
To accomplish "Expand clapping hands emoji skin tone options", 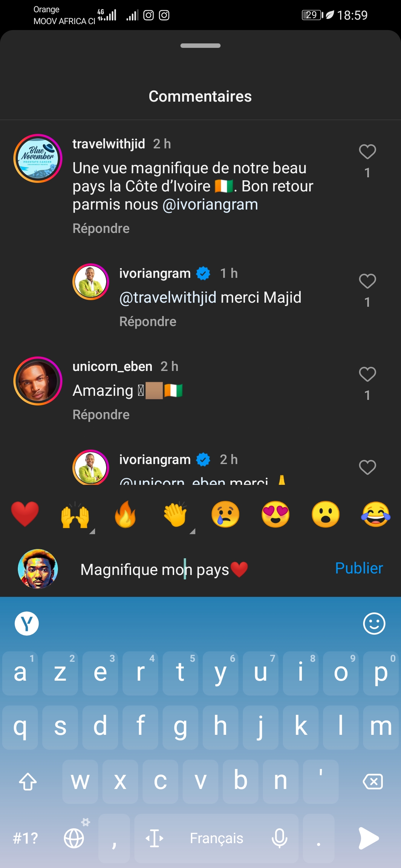I will pyautogui.click(x=176, y=515).
